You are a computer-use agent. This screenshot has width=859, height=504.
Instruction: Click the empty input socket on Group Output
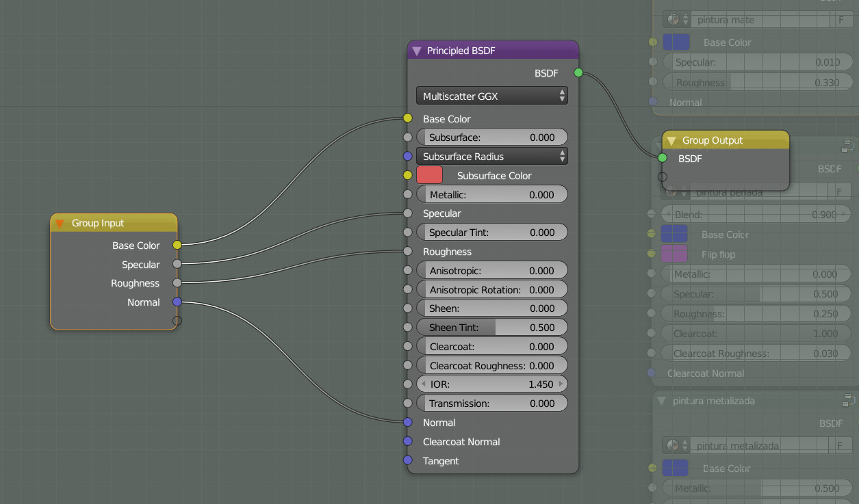tap(662, 177)
